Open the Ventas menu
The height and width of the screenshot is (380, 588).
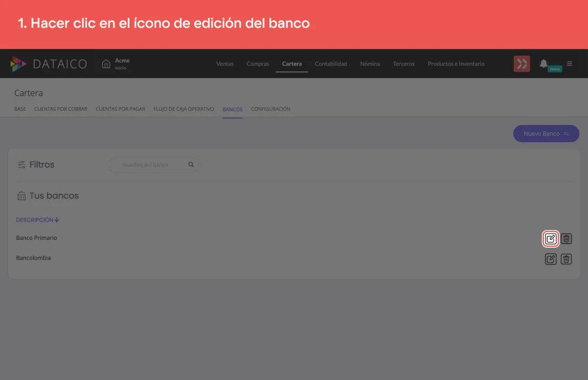tap(225, 64)
